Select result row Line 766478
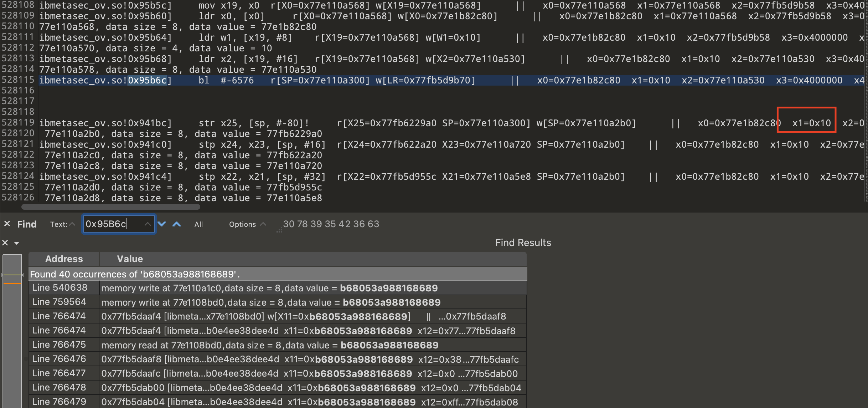This screenshot has width=868, height=408. (x=60, y=388)
